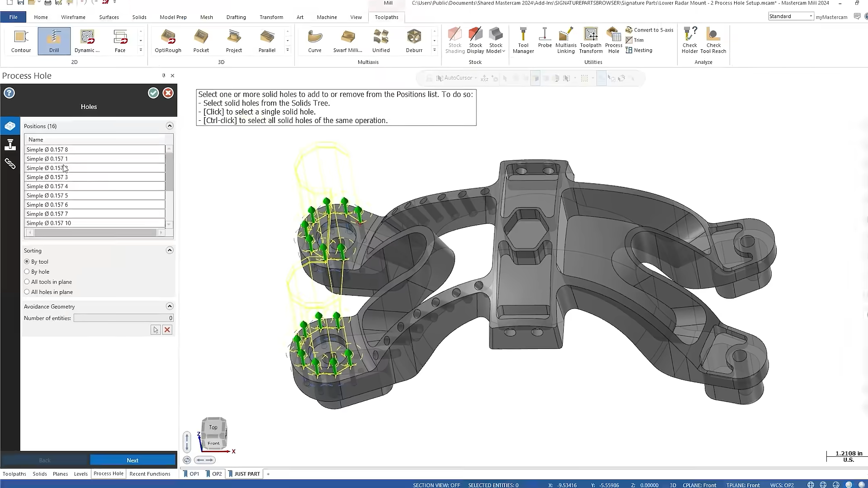Open the File menu

(13, 17)
